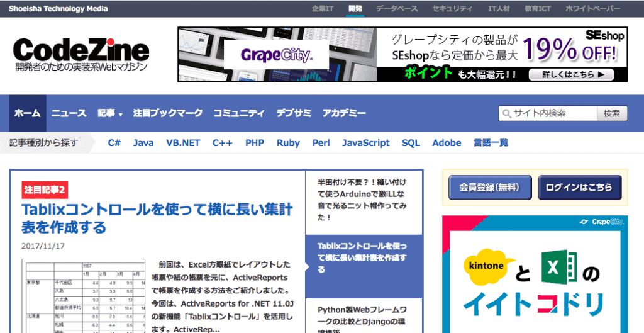Viewport: 644px width, 333px height.
Task: Click the 検索 button
Action: click(x=612, y=113)
